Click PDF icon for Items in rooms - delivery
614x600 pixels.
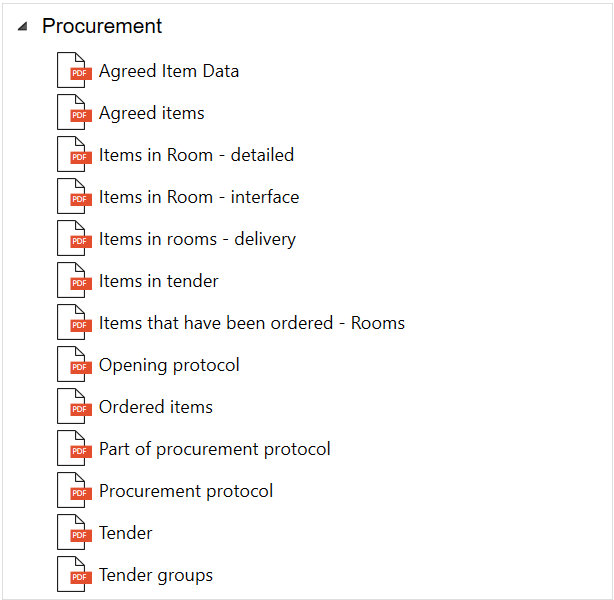73,239
